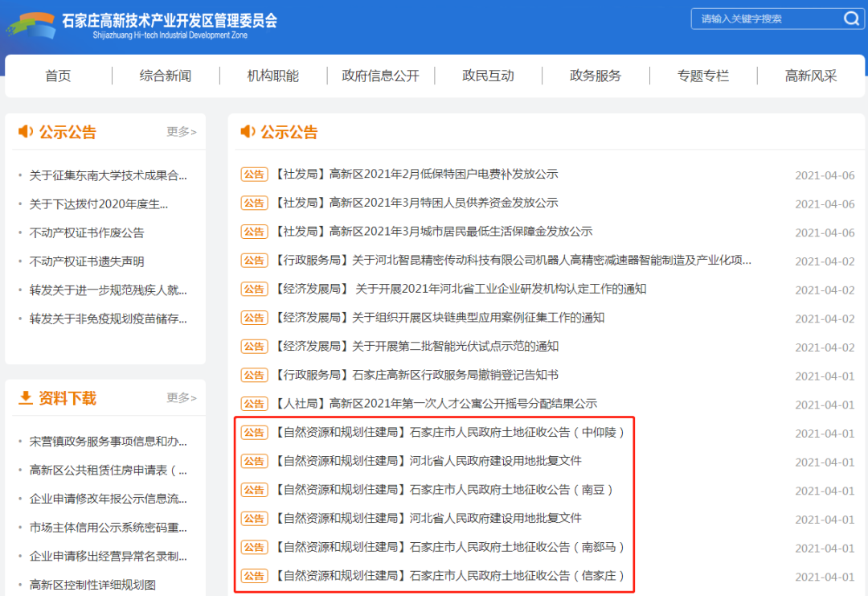The height and width of the screenshot is (596, 868).
Task: Switch to the 综合新闻 tab
Action: tap(166, 76)
